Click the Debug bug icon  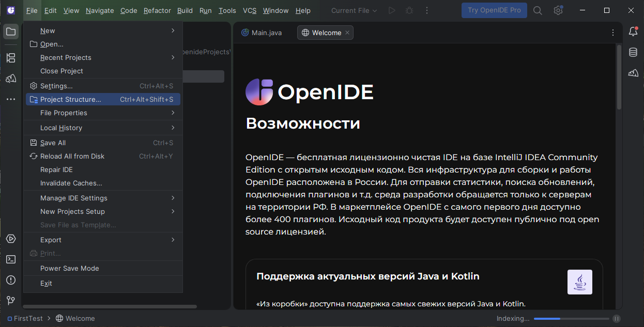[x=409, y=10]
